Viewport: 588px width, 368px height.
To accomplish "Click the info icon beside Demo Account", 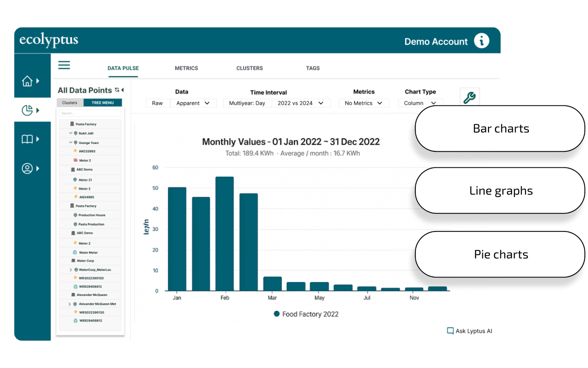I will coord(481,41).
